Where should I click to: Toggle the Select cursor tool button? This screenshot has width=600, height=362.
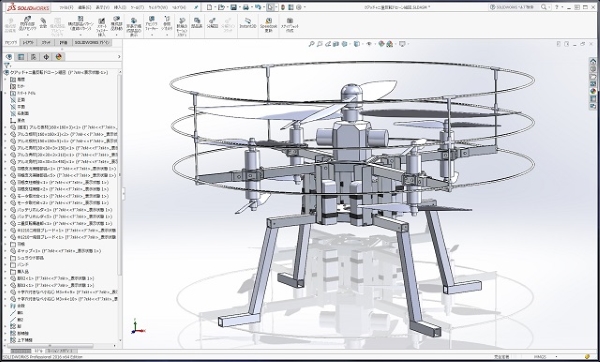[270, 7]
